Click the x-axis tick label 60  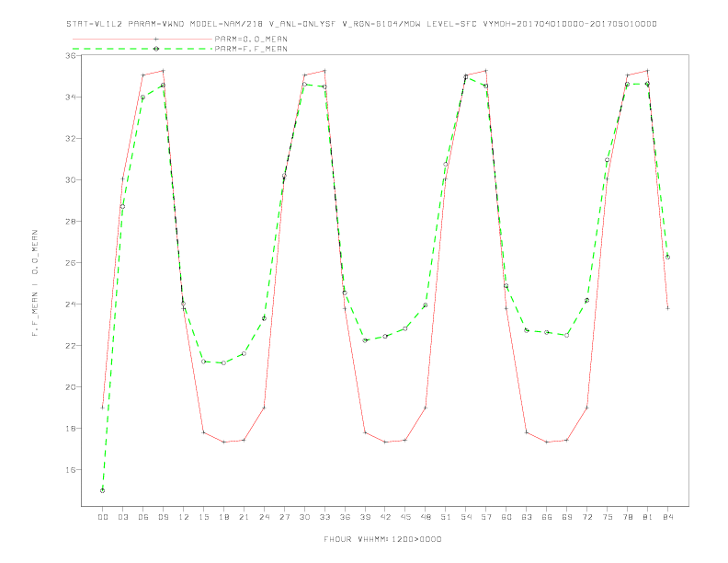[506, 517]
